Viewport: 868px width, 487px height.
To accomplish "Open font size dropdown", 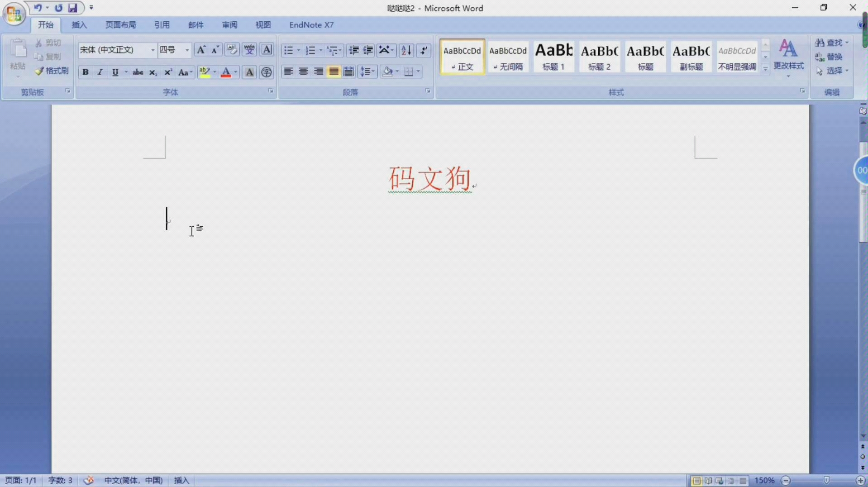I will pos(187,50).
